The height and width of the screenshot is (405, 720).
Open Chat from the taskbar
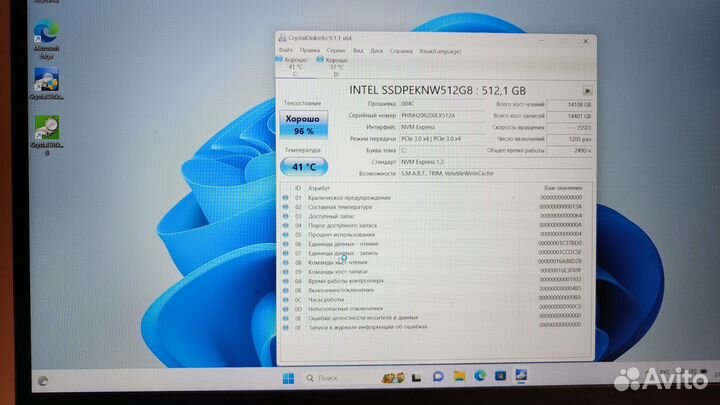[x=438, y=377]
